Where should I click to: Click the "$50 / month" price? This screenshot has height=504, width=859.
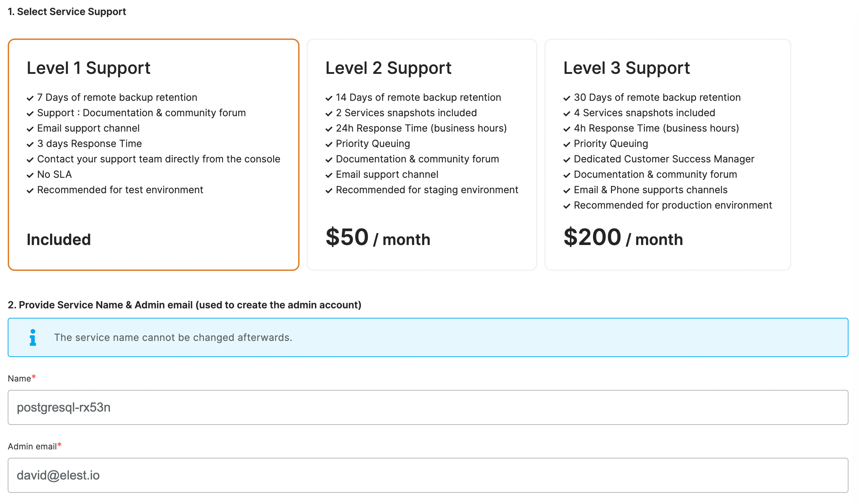click(378, 238)
